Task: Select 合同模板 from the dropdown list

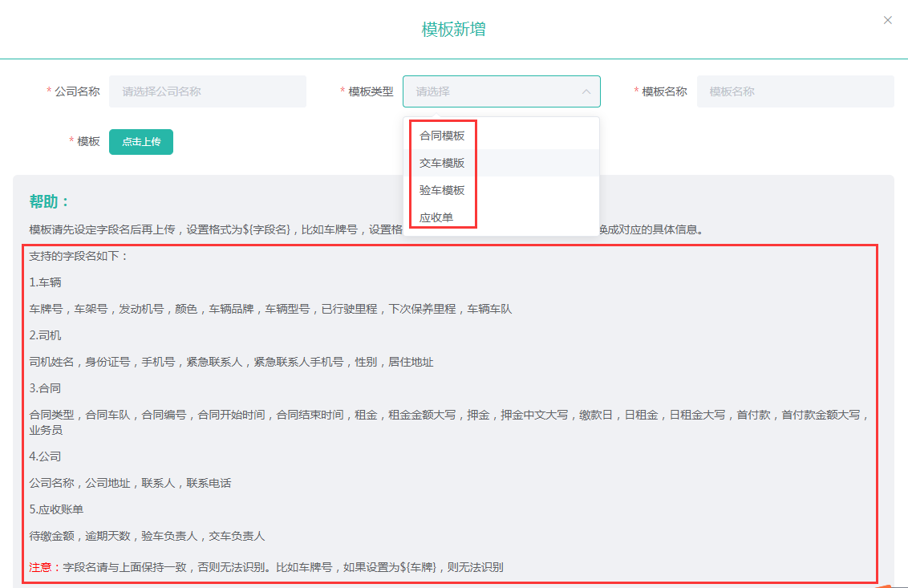Action: (x=442, y=136)
